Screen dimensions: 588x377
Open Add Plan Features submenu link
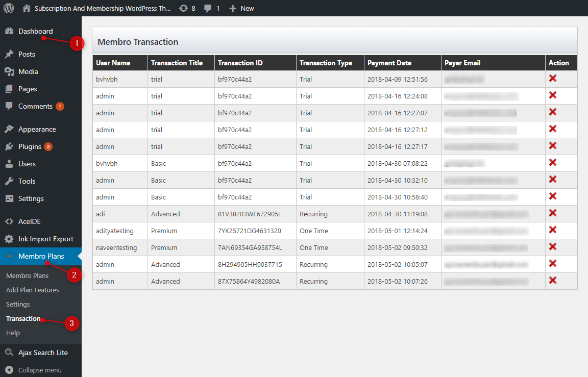pyautogui.click(x=33, y=290)
